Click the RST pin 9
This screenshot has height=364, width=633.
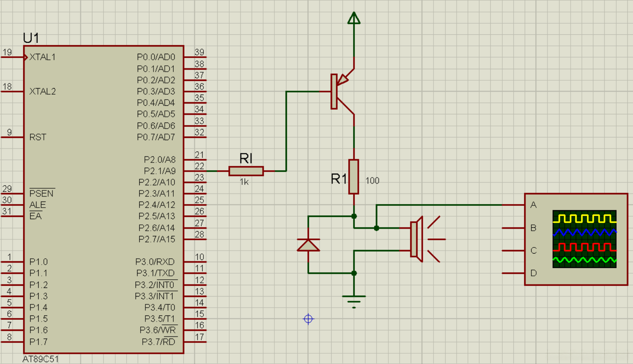pyautogui.click(x=12, y=137)
